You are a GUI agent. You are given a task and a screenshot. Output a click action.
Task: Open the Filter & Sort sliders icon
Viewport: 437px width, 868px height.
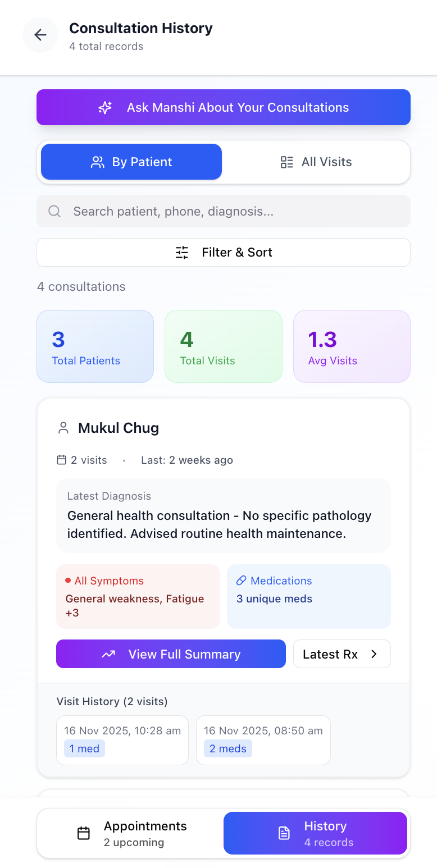[181, 253]
